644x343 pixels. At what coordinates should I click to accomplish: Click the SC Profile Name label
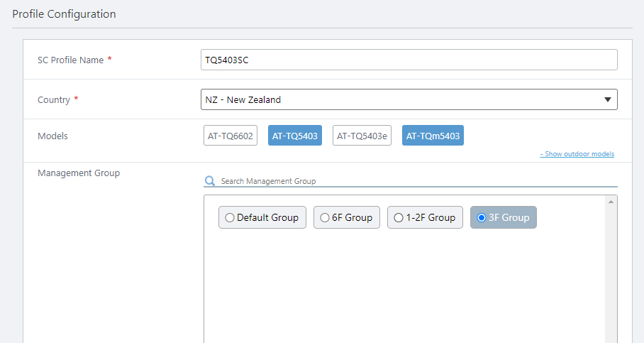[x=70, y=60]
